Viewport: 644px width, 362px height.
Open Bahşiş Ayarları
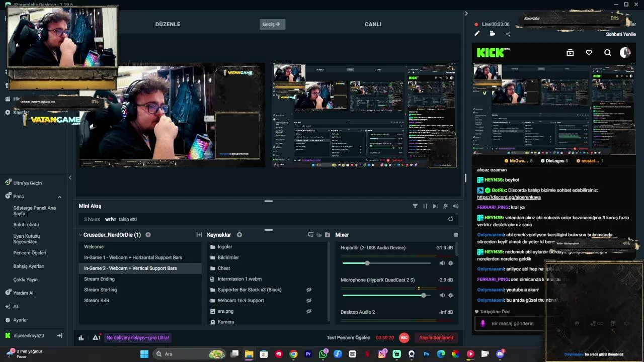click(x=29, y=266)
